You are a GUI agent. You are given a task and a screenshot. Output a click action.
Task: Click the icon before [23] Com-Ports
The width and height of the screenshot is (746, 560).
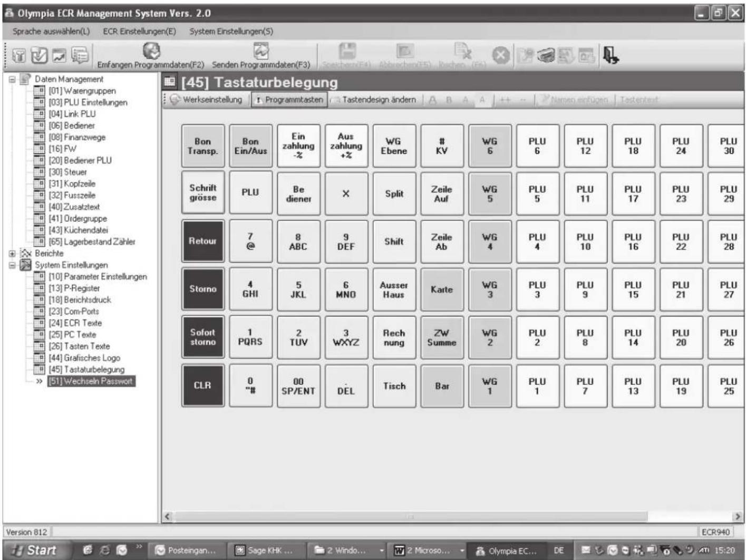pyautogui.click(x=39, y=311)
